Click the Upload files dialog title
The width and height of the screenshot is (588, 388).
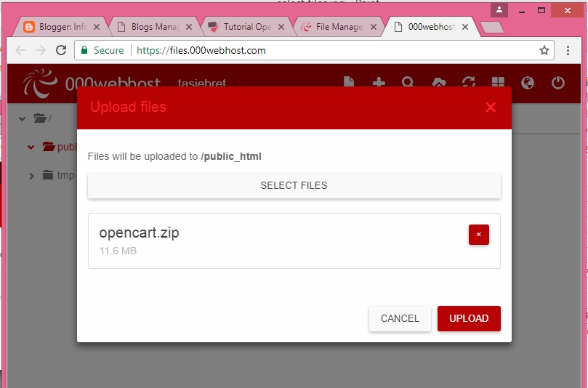128,108
